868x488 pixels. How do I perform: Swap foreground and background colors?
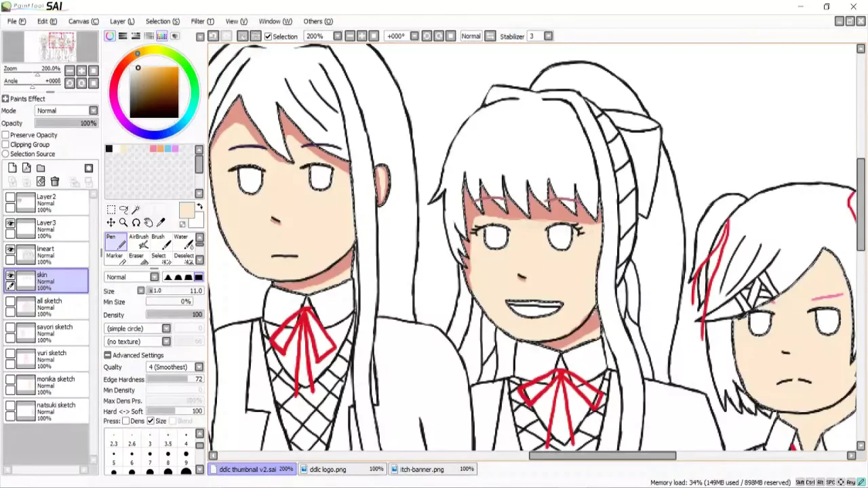pos(199,207)
